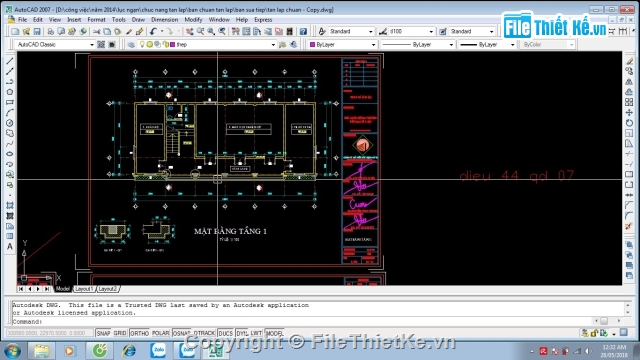Click the jump-to-first-tab arrow button

tap(21, 289)
